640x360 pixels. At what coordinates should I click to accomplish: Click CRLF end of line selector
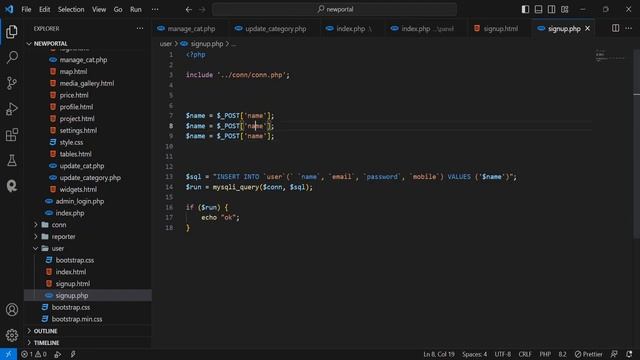(525, 354)
